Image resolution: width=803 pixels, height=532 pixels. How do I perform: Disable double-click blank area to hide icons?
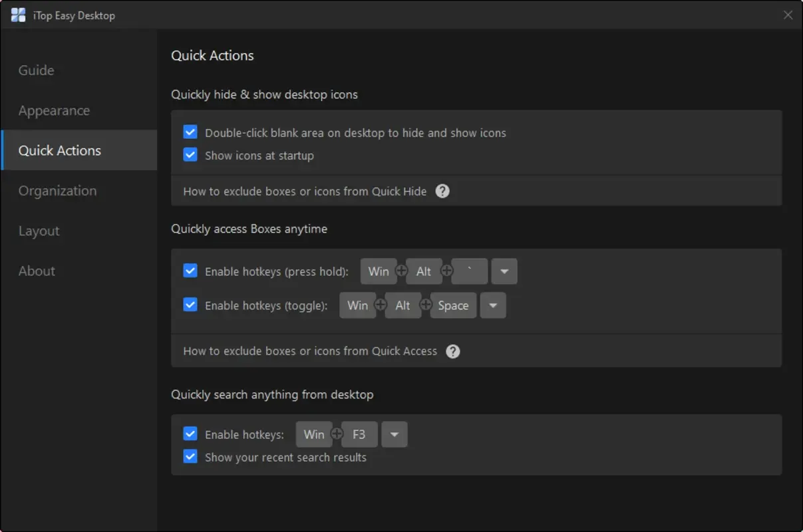(190, 132)
